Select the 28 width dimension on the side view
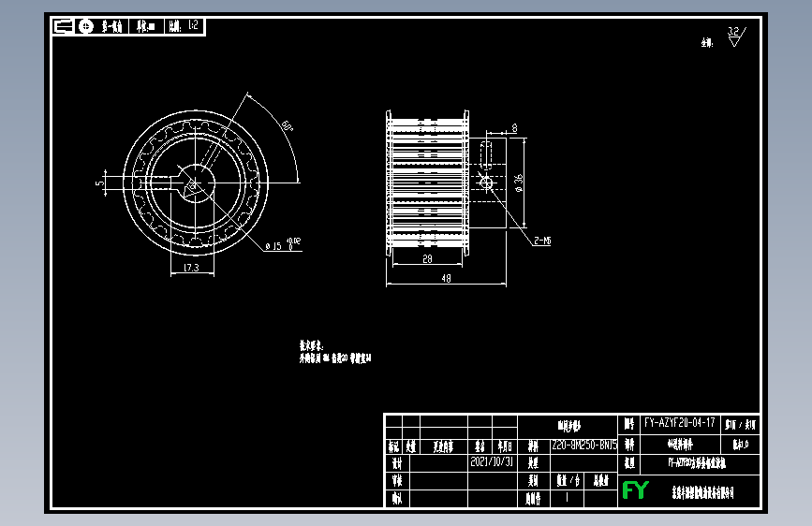Image resolution: width=812 pixels, height=526 pixels. 427,258
